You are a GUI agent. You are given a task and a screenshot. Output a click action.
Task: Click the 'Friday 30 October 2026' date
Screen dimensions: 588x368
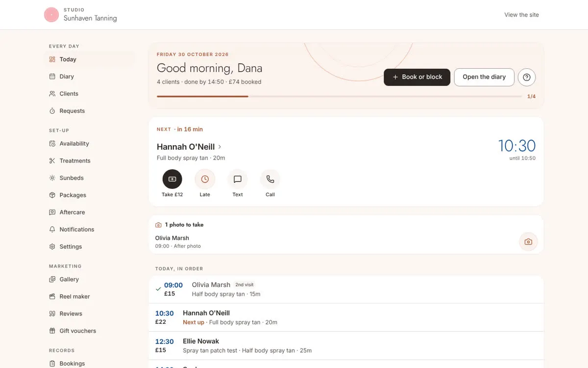[x=193, y=54]
